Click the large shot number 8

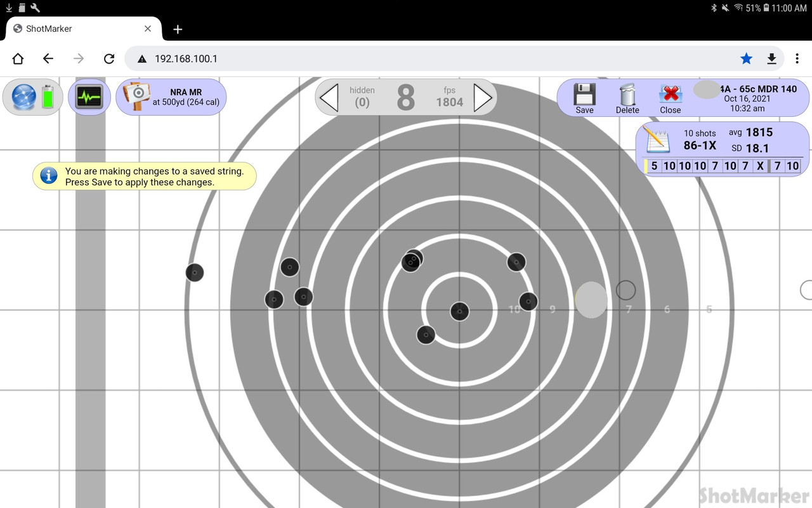[406, 98]
